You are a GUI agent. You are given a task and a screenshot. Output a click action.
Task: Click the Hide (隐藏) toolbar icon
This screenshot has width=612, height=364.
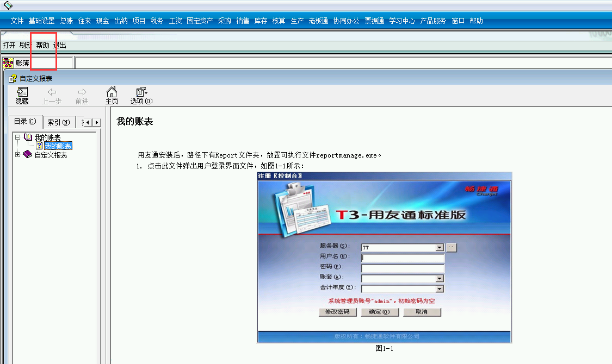click(22, 92)
